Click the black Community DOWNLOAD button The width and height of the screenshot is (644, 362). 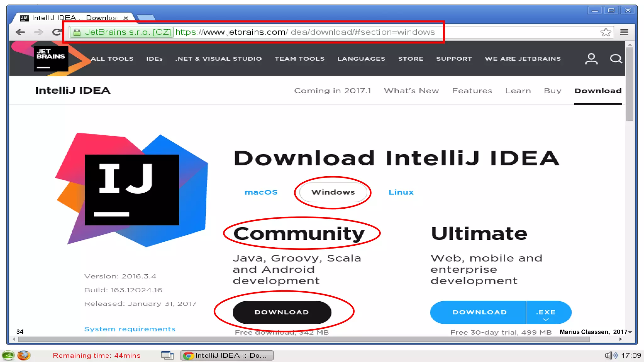282,312
